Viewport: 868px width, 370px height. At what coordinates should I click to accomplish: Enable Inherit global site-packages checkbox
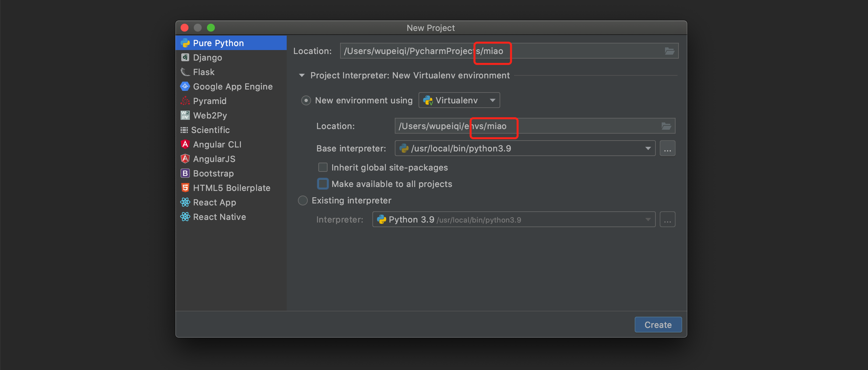pos(323,167)
